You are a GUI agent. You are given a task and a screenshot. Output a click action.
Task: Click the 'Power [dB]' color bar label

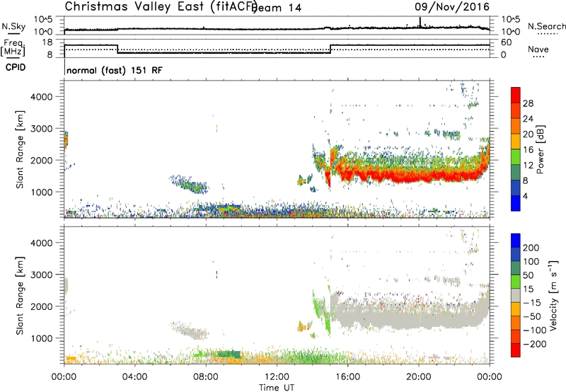[x=540, y=149]
